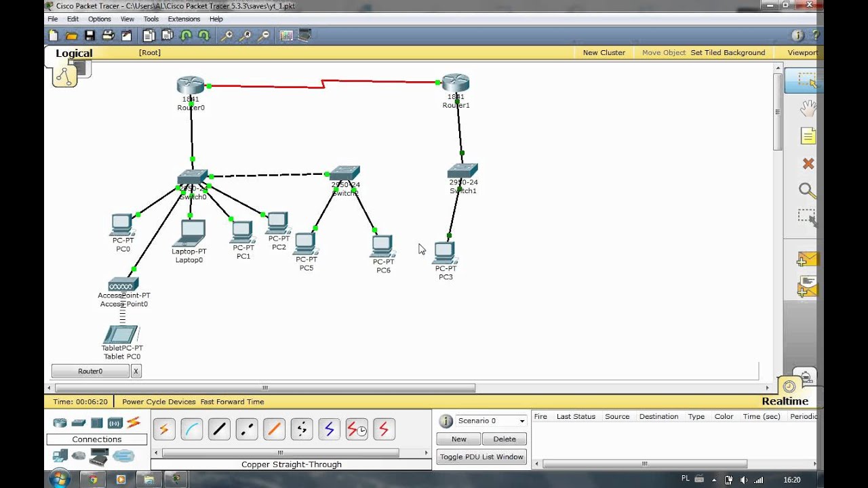Pick the Move Layout hand tool

pyautogui.click(x=807, y=108)
